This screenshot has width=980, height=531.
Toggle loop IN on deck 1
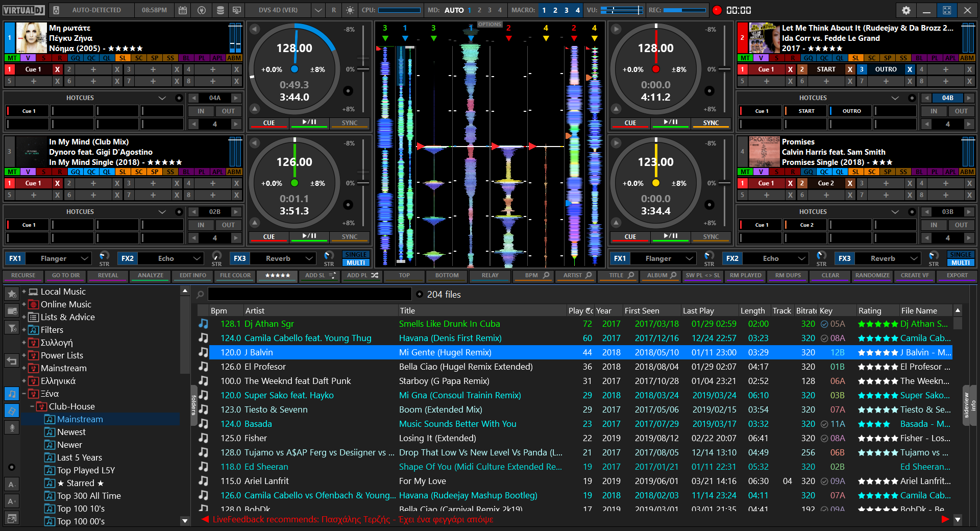click(201, 111)
